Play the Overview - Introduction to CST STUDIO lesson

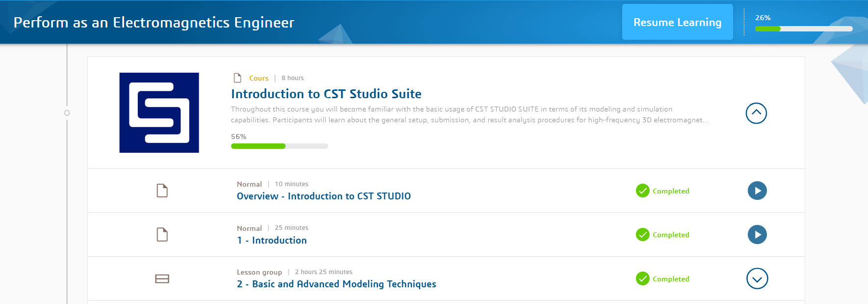(757, 191)
